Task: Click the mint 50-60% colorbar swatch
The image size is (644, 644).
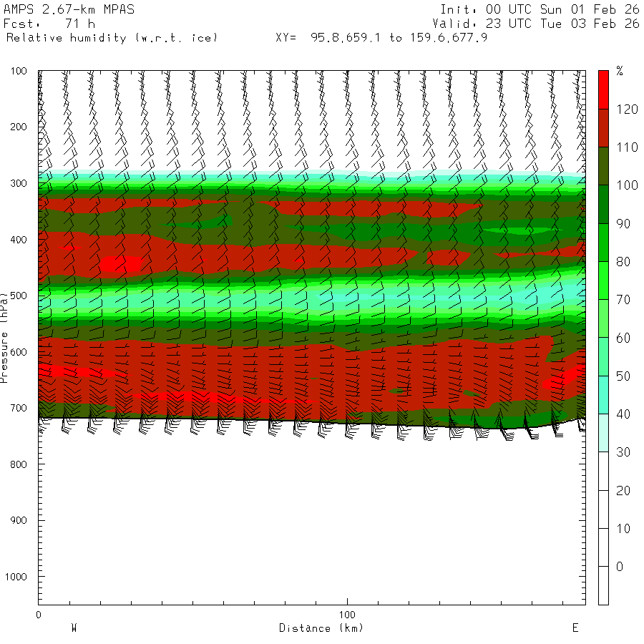Action: 603,357
